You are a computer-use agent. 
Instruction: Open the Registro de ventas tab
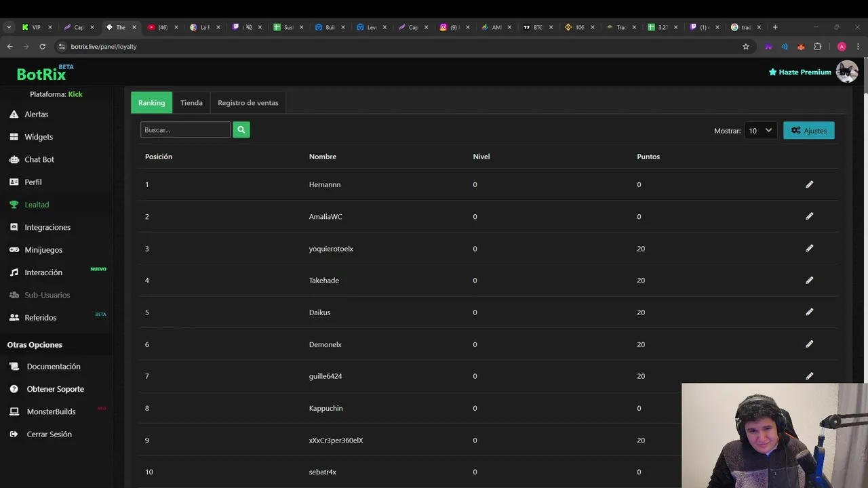[x=248, y=102]
